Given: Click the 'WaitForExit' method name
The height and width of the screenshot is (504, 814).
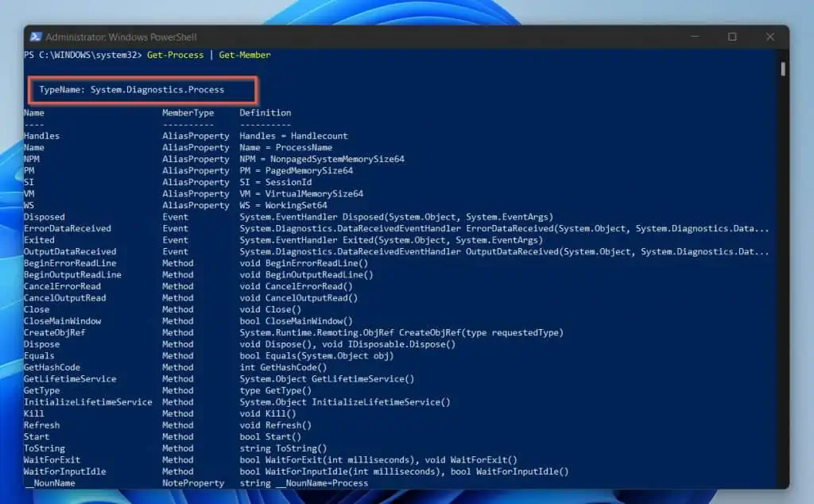Looking at the screenshot, I should pyautogui.click(x=52, y=460).
